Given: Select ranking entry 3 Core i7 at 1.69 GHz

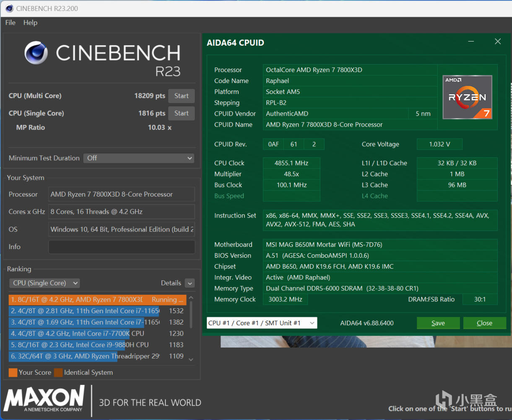Looking at the screenshot, I should pyautogui.click(x=97, y=322).
